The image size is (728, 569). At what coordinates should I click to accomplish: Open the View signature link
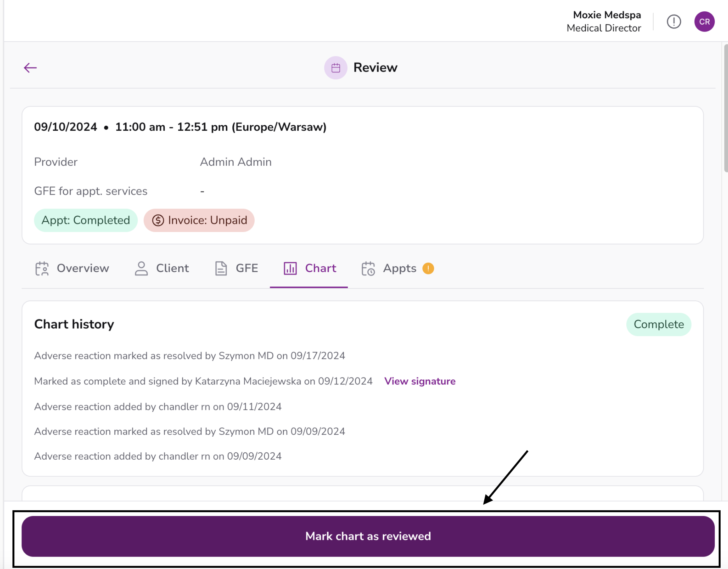(x=420, y=381)
